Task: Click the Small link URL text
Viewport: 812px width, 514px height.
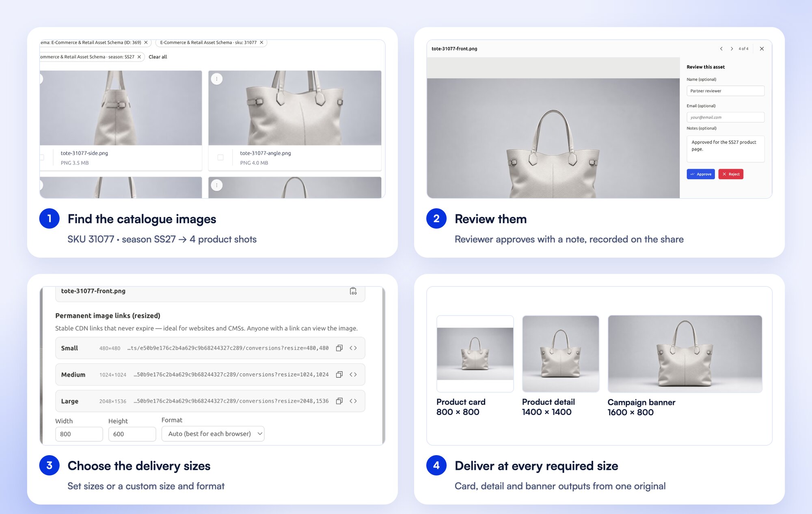Action: point(228,348)
